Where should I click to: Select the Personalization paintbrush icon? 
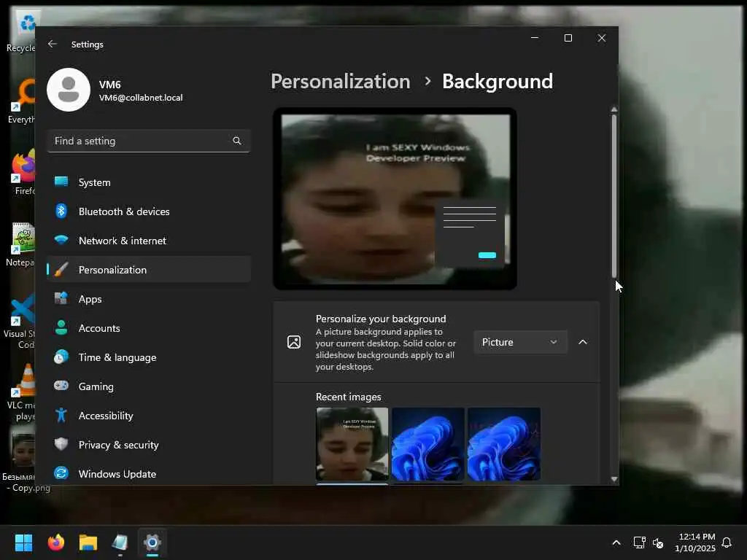[61, 270]
